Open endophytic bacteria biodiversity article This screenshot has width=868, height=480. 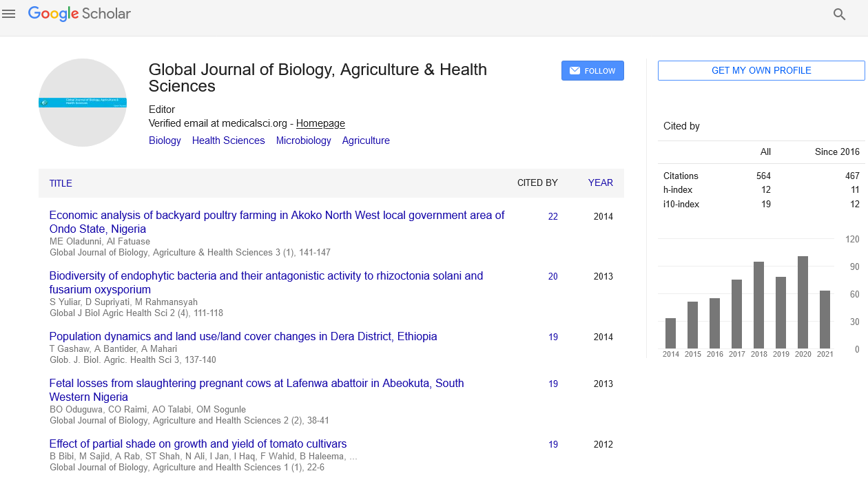tap(266, 282)
